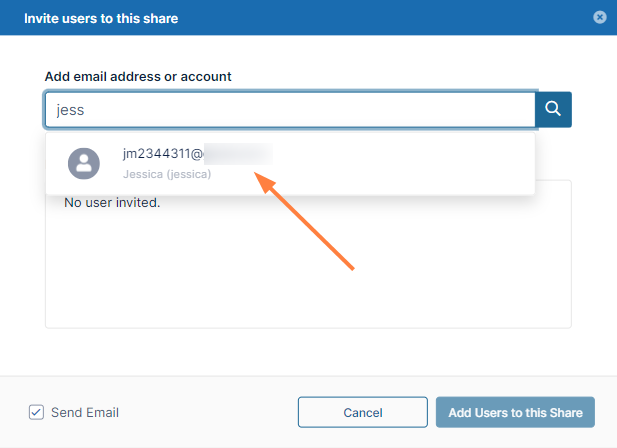Select the jm2344311@ email suggestion
This screenshot has height=448, width=617.
pos(163,154)
